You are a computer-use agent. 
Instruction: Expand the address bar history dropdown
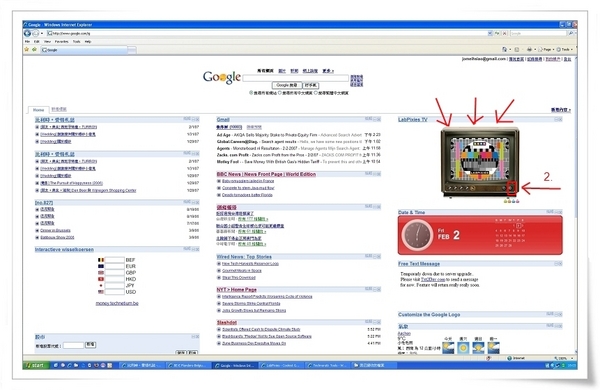point(490,33)
